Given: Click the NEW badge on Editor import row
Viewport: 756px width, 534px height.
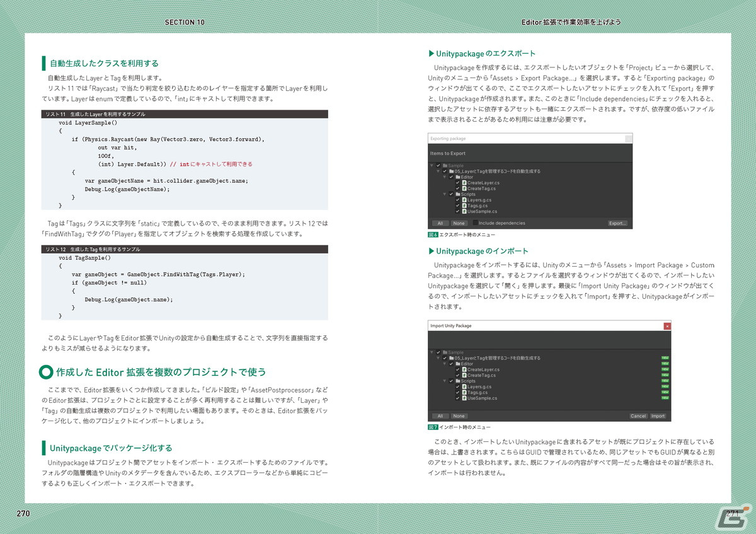Looking at the screenshot, I should point(665,364).
